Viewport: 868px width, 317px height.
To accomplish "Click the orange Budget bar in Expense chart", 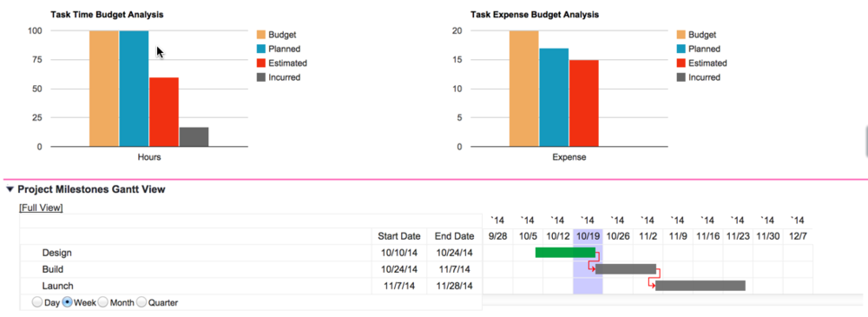I will pyautogui.click(x=523, y=89).
